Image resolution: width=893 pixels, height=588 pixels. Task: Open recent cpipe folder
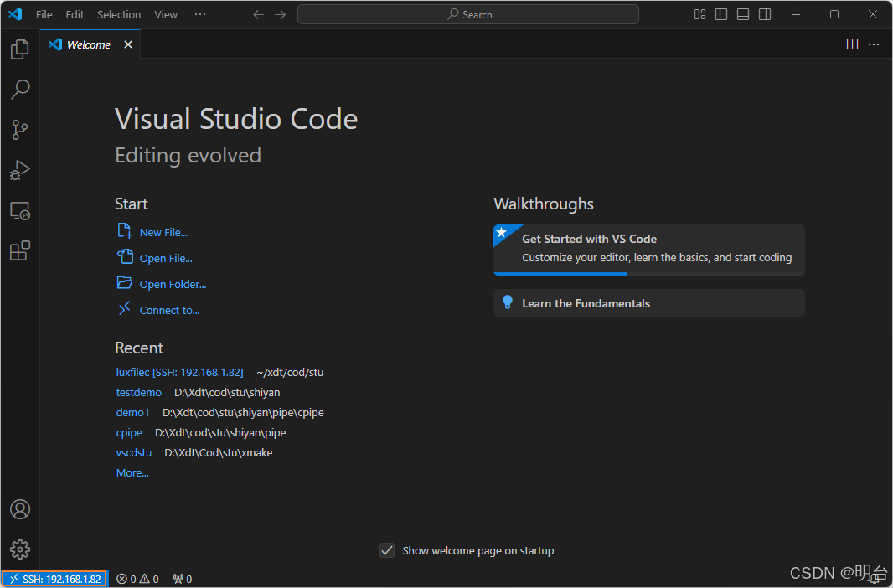(x=129, y=433)
